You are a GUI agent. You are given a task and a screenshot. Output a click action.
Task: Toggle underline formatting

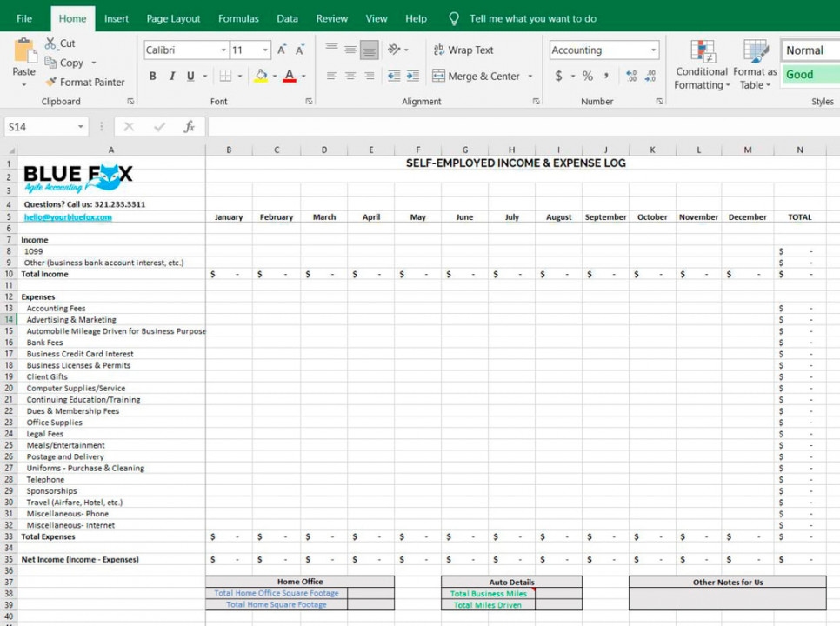pos(189,77)
